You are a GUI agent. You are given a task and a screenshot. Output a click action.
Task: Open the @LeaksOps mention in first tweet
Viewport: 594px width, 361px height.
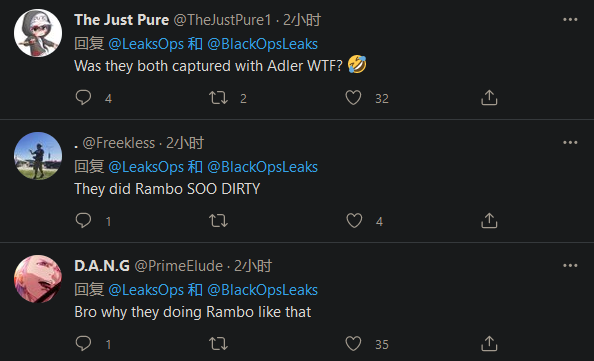coord(146,44)
